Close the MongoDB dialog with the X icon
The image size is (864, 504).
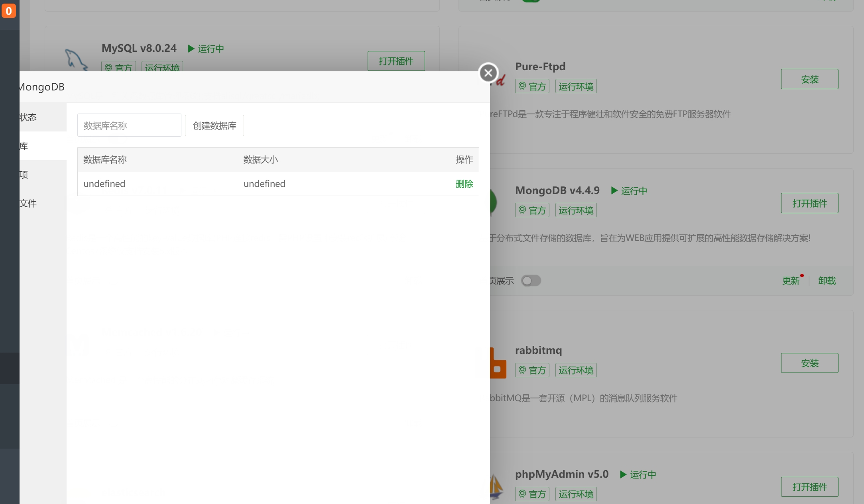488,73
